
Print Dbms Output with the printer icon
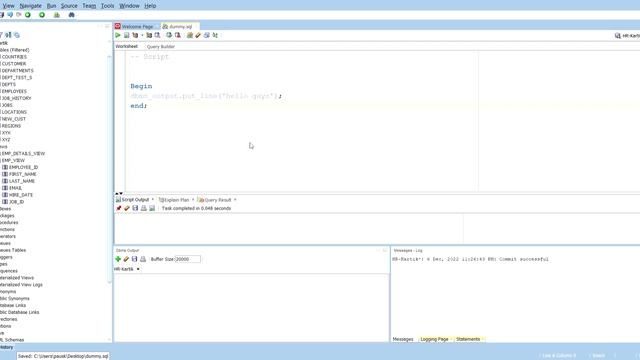coord(143,259)
